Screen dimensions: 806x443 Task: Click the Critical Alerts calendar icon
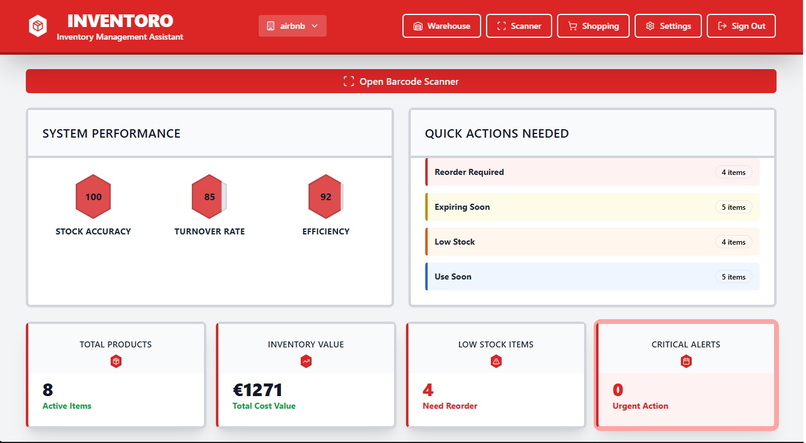coord(686,362)
